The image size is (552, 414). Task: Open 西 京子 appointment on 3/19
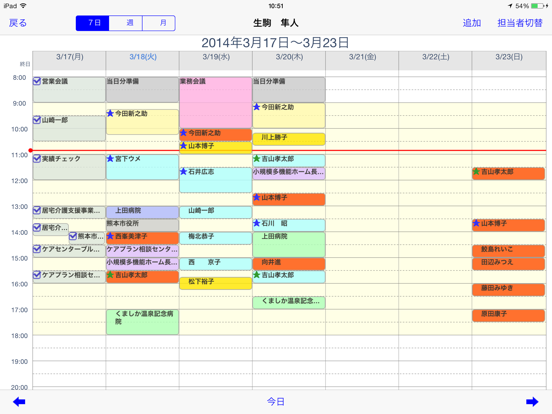point(215,264)
